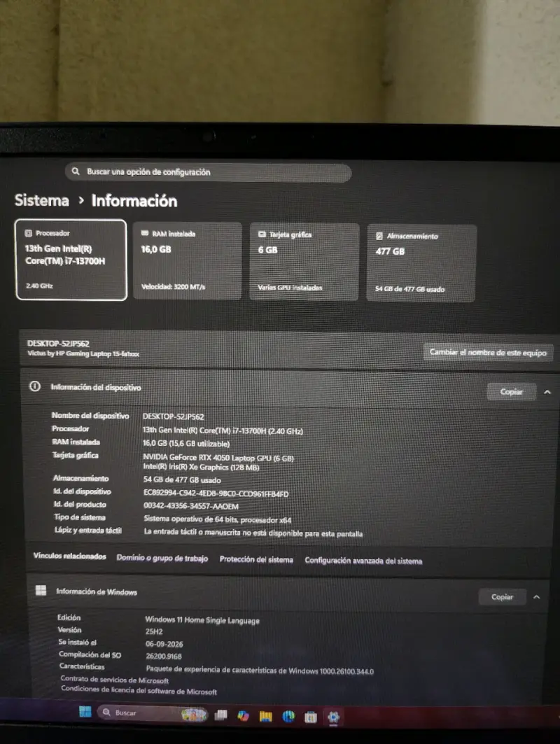Click the OS build value 26200.9168
This screenshot has height=744, width=560.
point(164,657)
